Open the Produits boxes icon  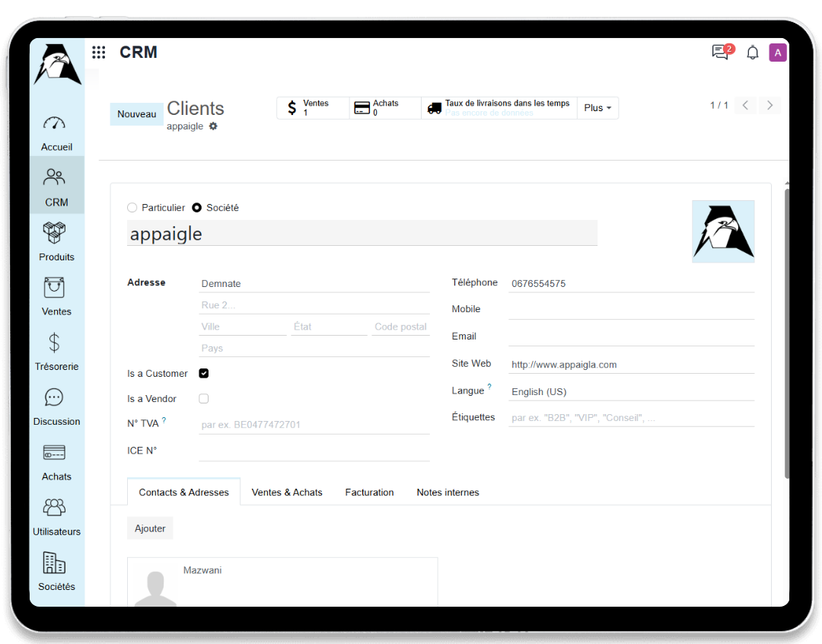(x=54, y=232)
